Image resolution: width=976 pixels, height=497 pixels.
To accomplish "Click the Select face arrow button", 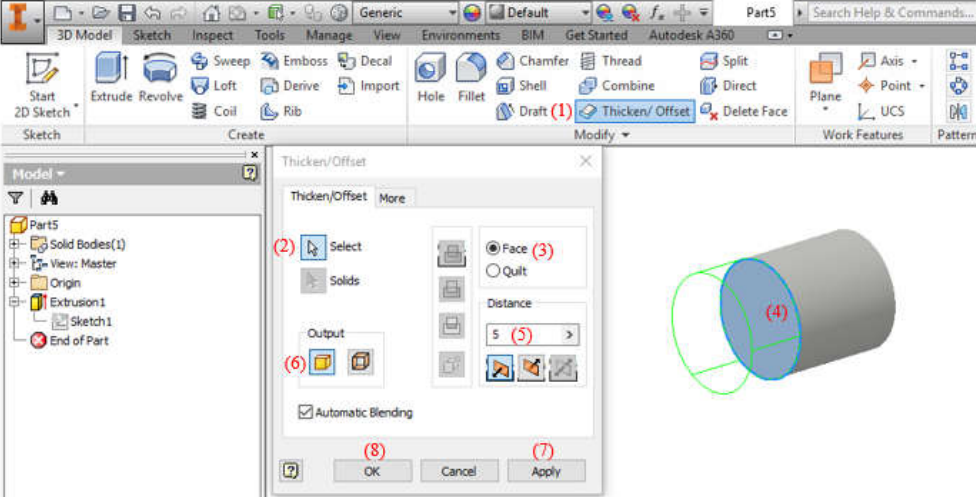I will pyautogui.click(x=313, y=247).
